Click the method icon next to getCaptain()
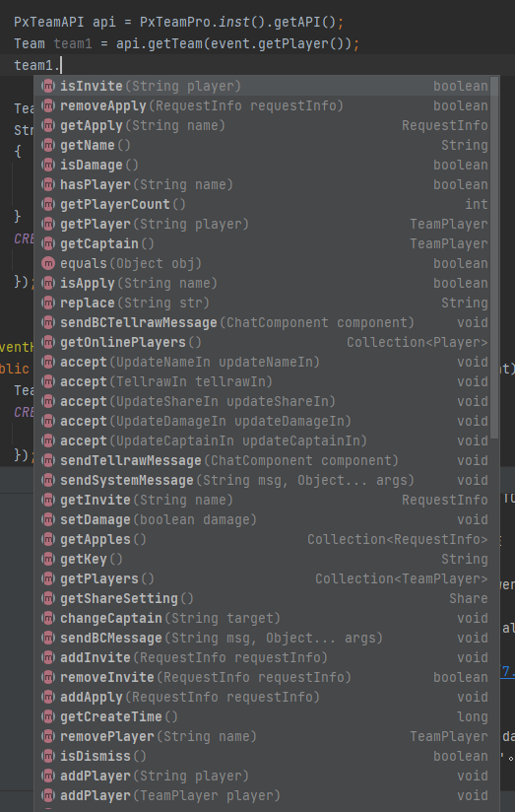515x812 pixels. point(48,244)
